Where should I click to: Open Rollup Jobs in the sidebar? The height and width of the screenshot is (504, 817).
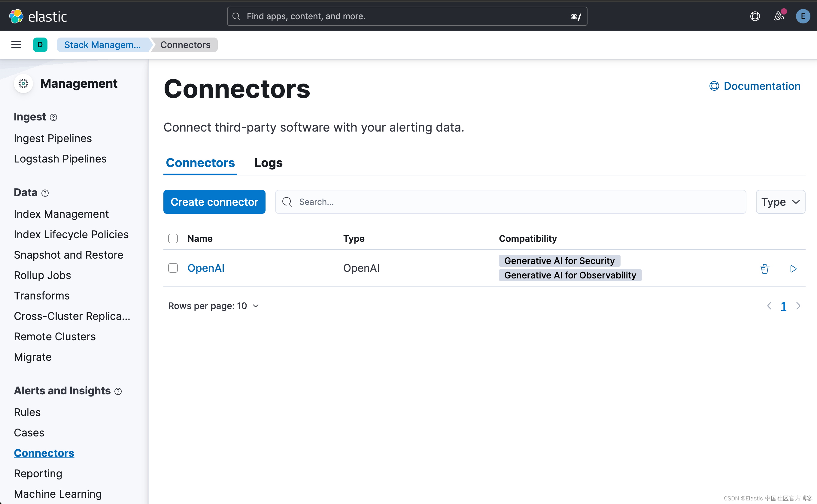[42, 275]
